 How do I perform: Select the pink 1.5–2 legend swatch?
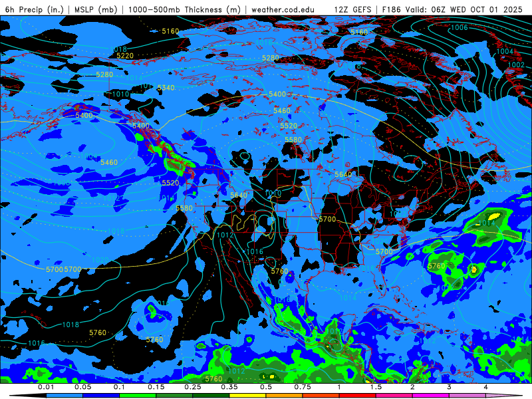click(394, 396)
